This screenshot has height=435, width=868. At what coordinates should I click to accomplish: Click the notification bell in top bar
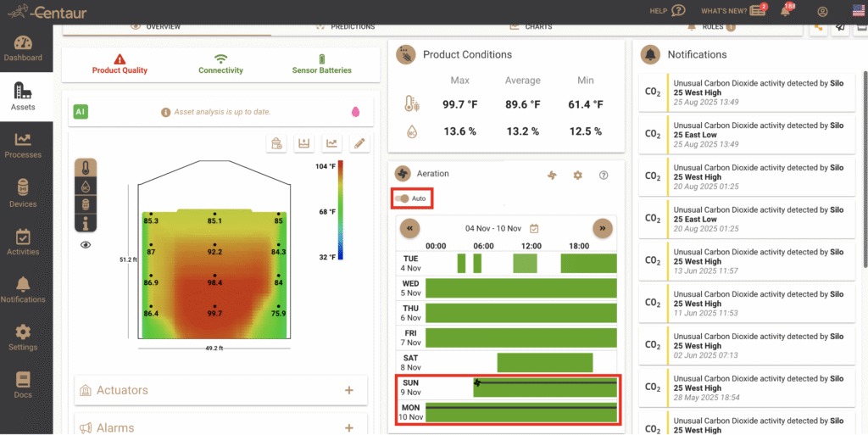click(786, 11)
